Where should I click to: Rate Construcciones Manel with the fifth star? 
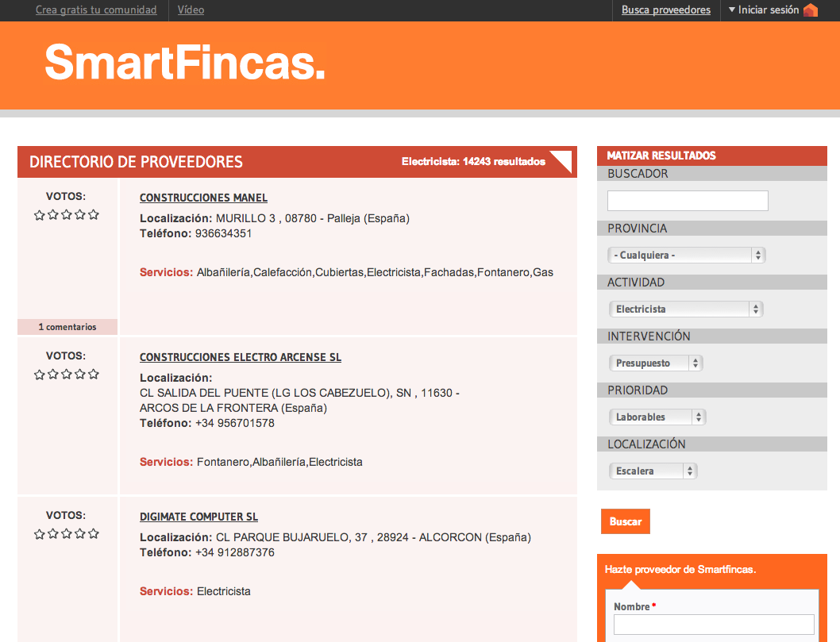click(x=94, y=215)
